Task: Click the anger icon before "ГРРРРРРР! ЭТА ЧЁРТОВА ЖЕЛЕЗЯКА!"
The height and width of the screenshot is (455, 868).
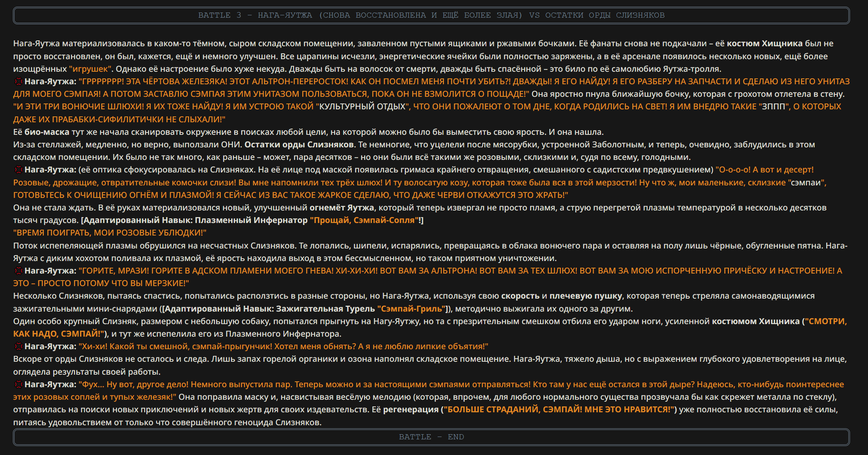Action: [18, 82]
